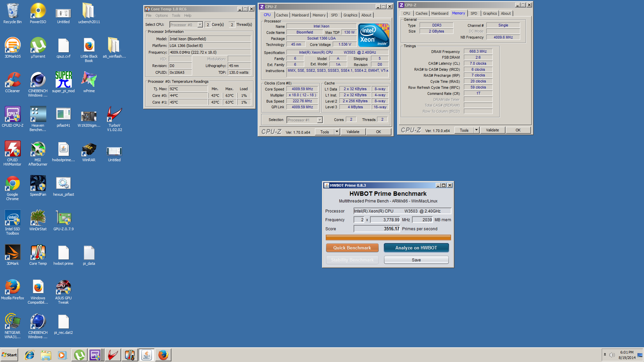This screenshot has width=644, height=362.
Task: Open WinDirStat desktop shortcut
Action: [38, 221]
